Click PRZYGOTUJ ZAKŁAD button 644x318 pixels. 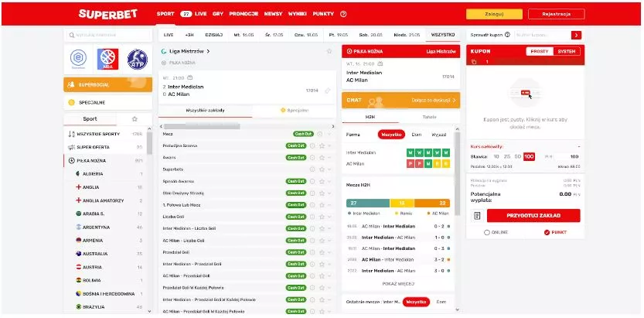[533, 216]
